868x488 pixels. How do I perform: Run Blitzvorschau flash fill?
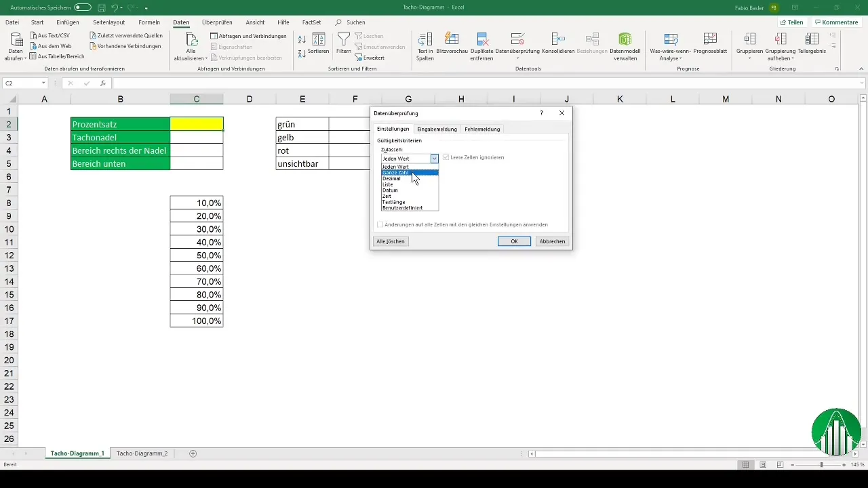454,43
